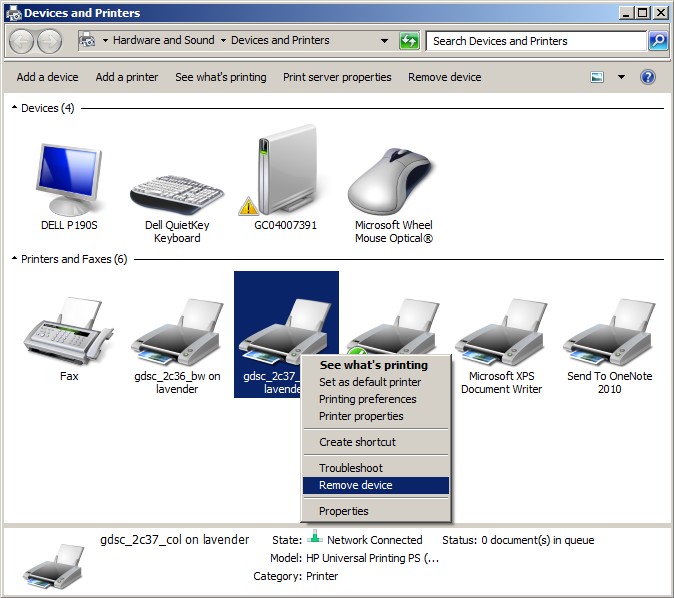Click the window title bar printer icon
The height and width of the screenshot is (598, 674).
click(14, 13)
